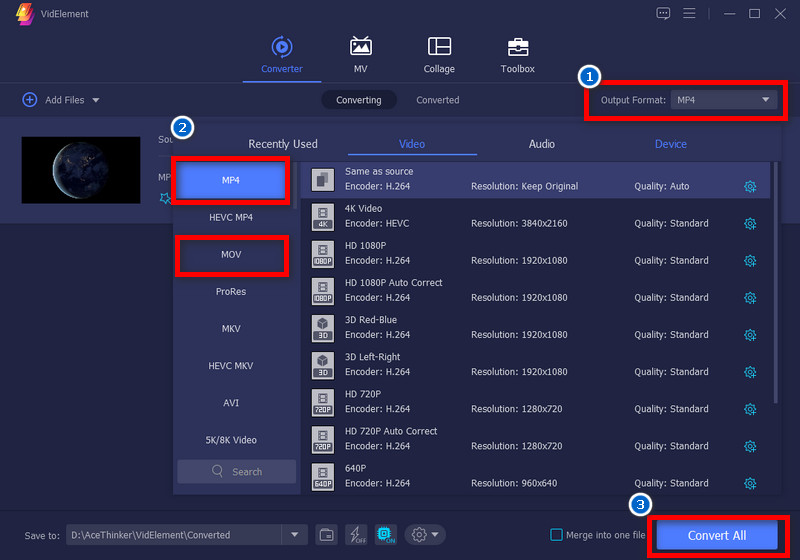
Task: Click the 4K Video preset icon
Action: [323, 217]
